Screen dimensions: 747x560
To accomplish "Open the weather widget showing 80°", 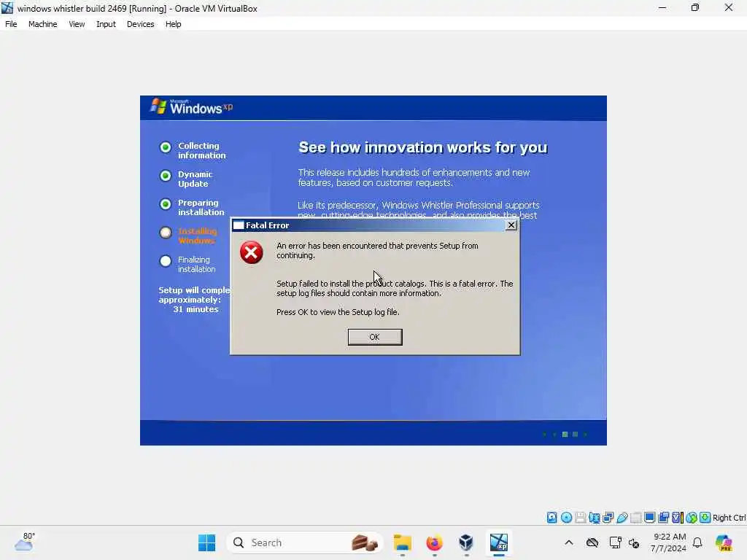I will 25,542.
